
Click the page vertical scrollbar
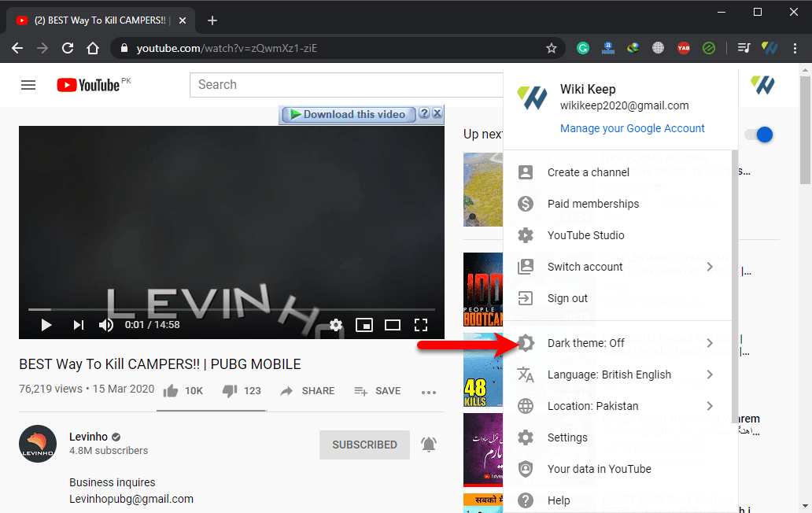[x=805, y=129]
